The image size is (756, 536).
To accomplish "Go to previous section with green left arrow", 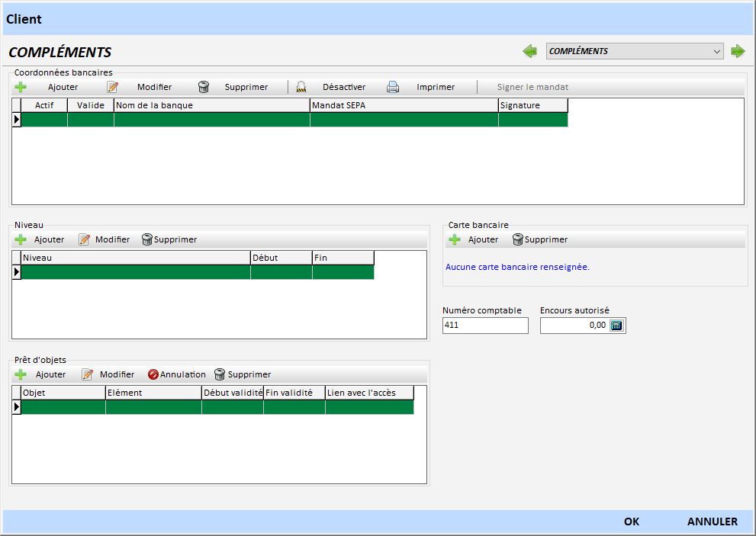I will tap(529, 51).
